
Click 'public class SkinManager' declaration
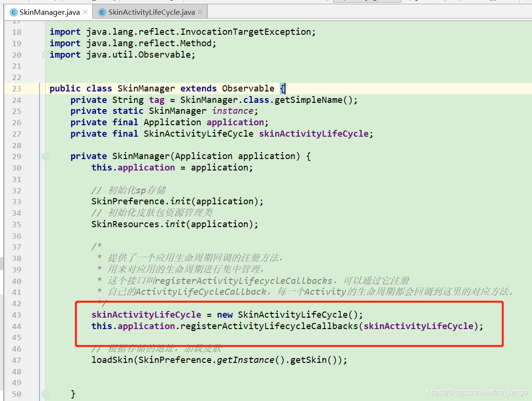112,89
